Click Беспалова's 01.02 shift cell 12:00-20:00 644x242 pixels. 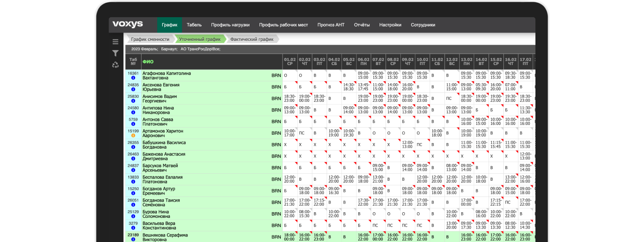pyautogui.click(x=290, y=179)
